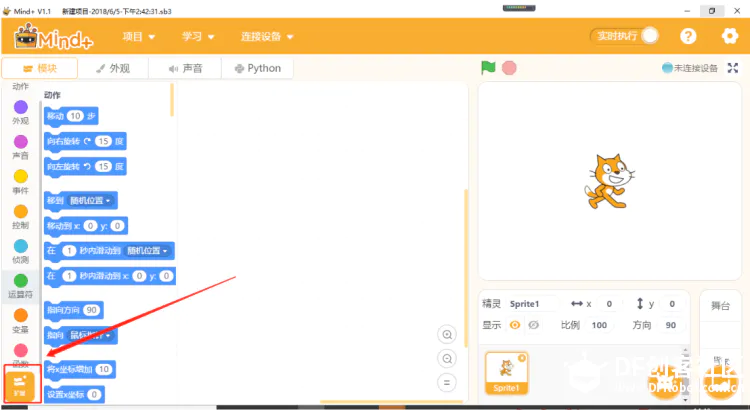Viewport: 750px width, 410px height.
Task: Open the 扩展 extensions button
Action: click(x=20, y=386)
